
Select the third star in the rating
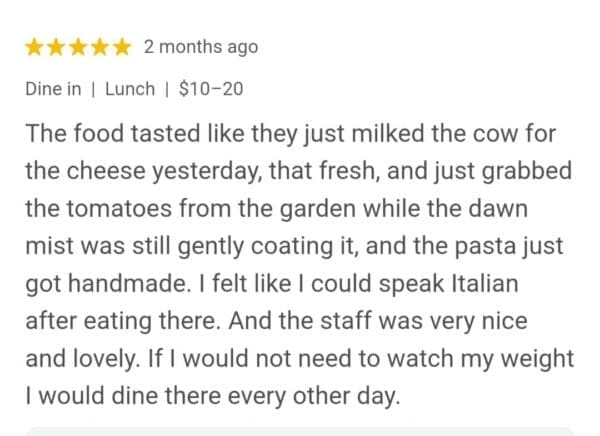78,47
